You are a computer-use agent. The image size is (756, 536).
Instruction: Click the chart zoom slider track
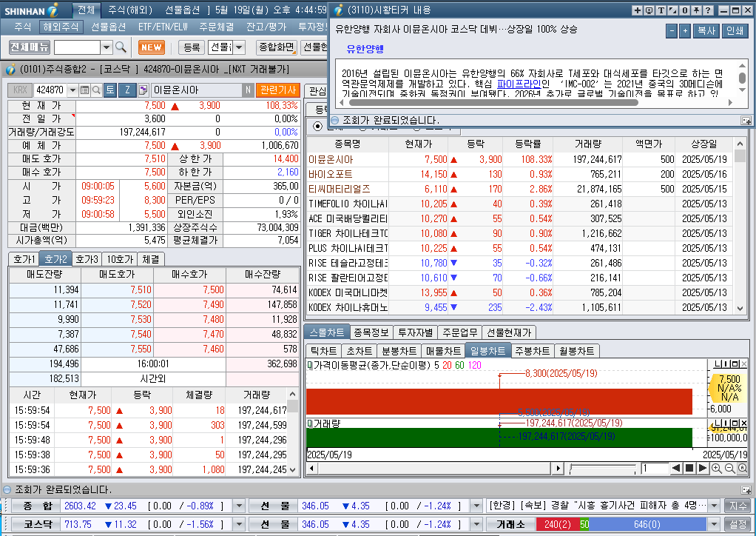point(603,468)
